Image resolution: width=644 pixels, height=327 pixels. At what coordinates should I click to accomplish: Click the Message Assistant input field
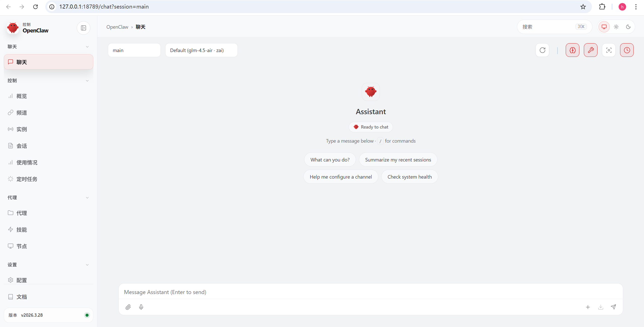pos(371,292)
